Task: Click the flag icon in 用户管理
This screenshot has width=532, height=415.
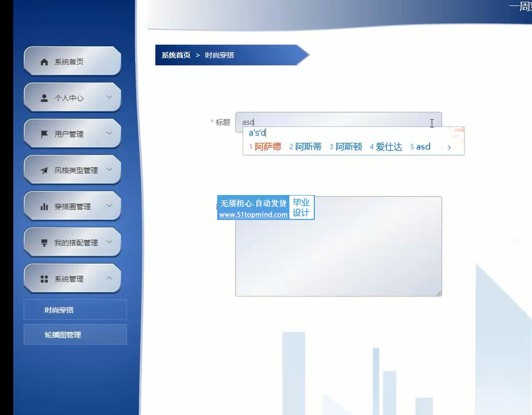Action: (x=44, y=134)
